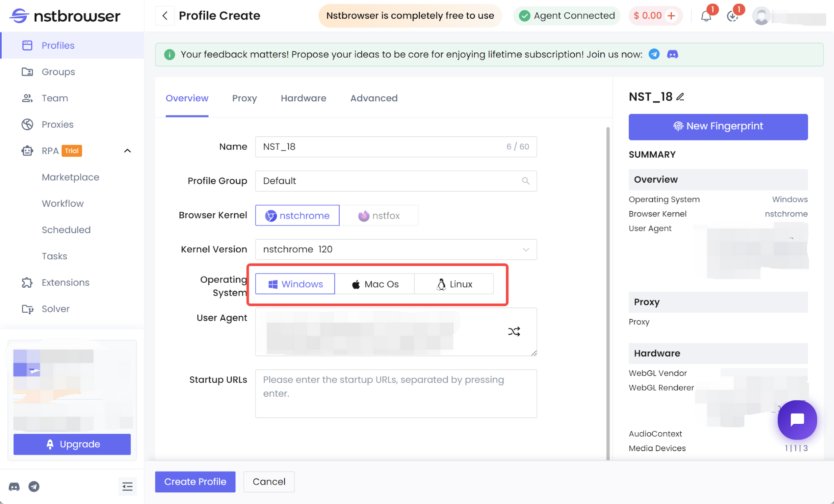Select the Profiles sidebar icon
The image size is (834, 504).
pos(27,45)
